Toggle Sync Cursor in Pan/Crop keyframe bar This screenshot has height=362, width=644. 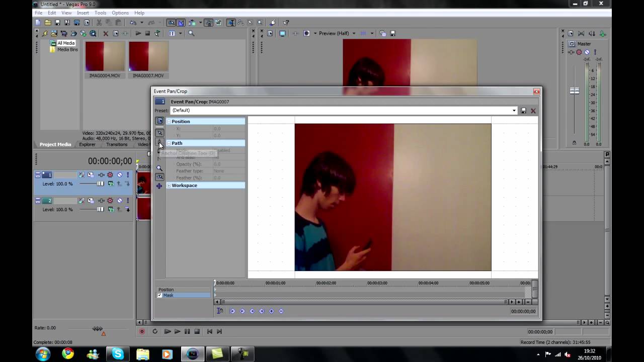click(220, 311)
